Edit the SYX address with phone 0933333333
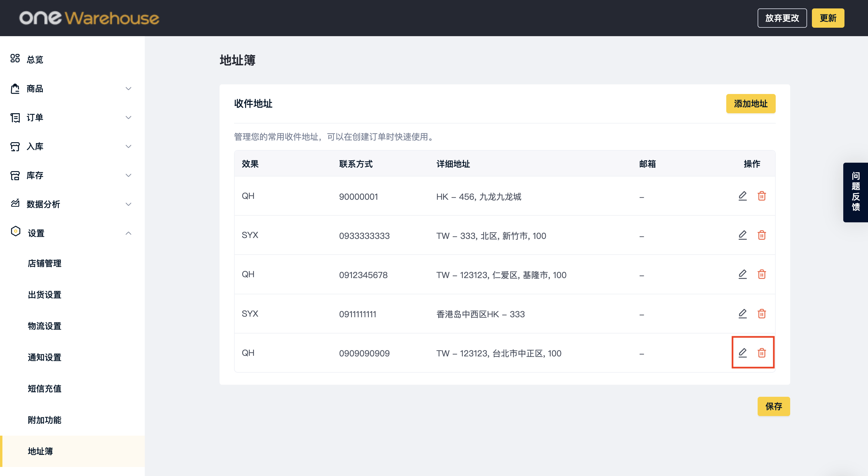This screenshot has height=476, width=868. [743, 235]
